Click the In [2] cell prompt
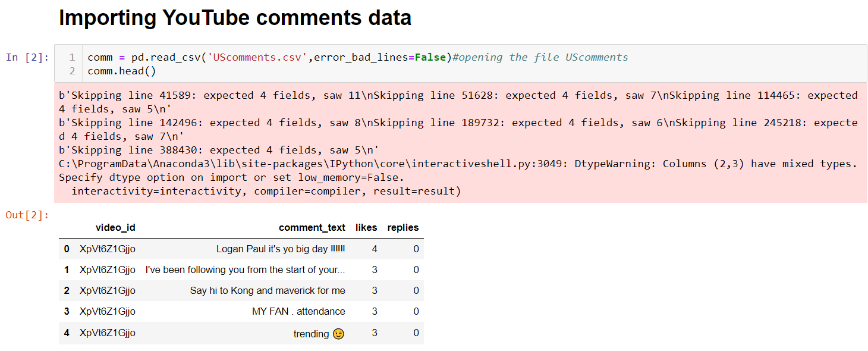This screenshot has width=868, height=351. coord(27,57)
